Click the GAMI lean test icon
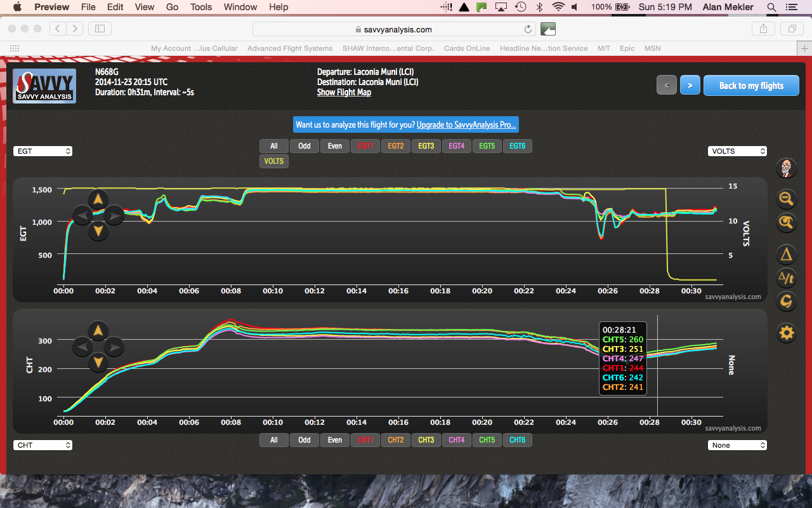Image resolution: width=812 pixels, height=508 pixels. coord(786,301)
